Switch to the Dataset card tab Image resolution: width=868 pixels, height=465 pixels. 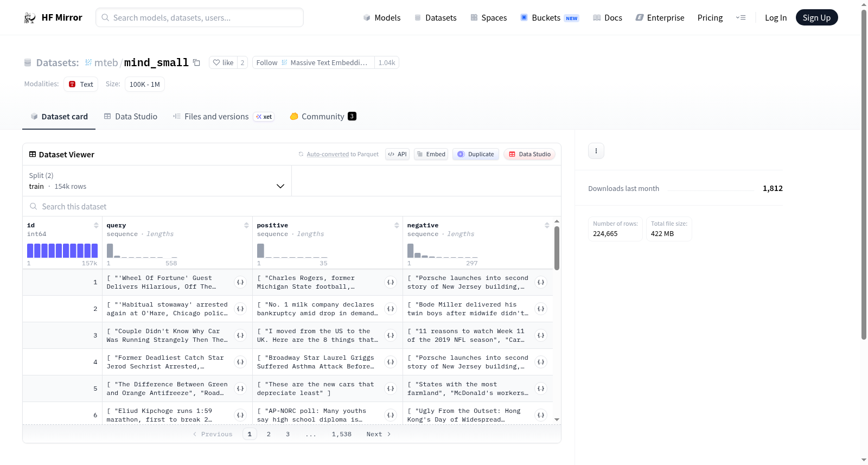click(x=59, y=116)
